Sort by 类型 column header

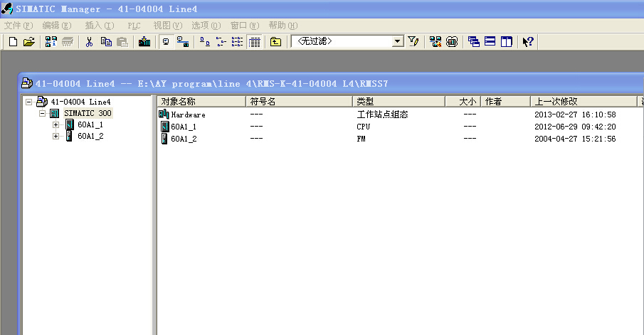[398, 102]
